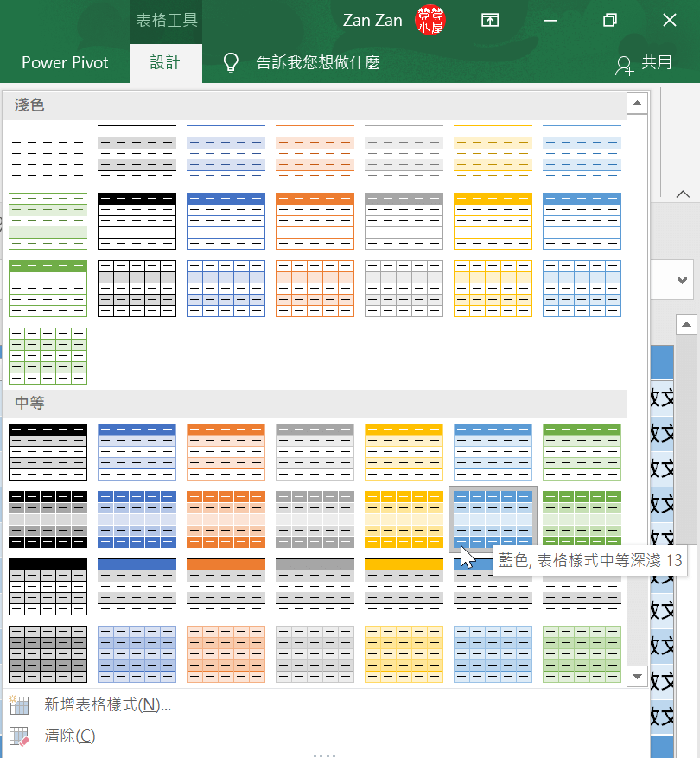The width and height of the screenshot is (700, 758).
Task: Apply light style with green header row
Action: (x=48, y=289)
